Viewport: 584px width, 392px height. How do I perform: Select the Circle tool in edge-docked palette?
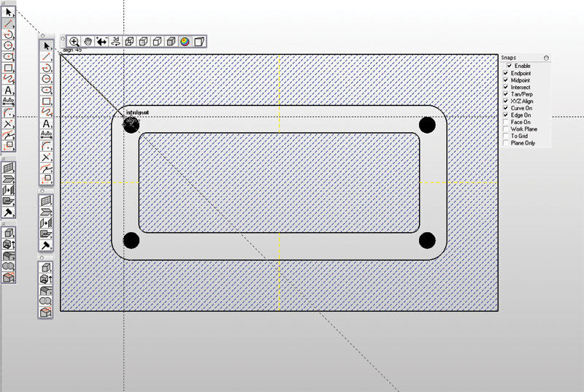coord(8,46)
